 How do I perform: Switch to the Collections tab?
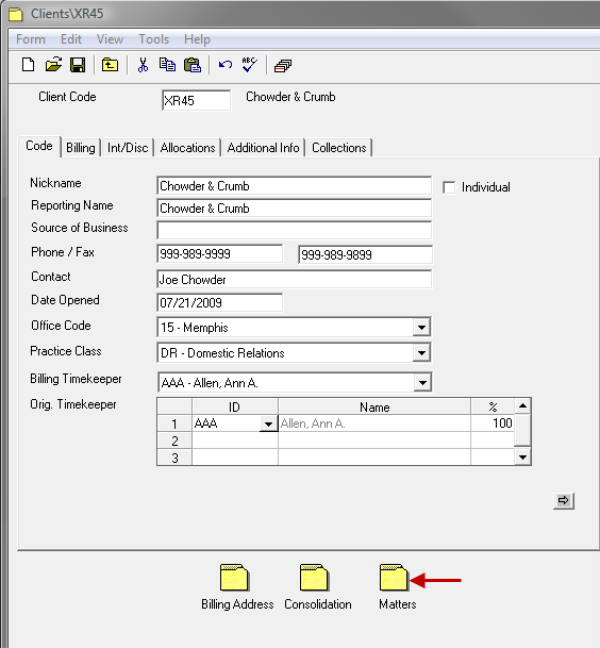(339, 148)
